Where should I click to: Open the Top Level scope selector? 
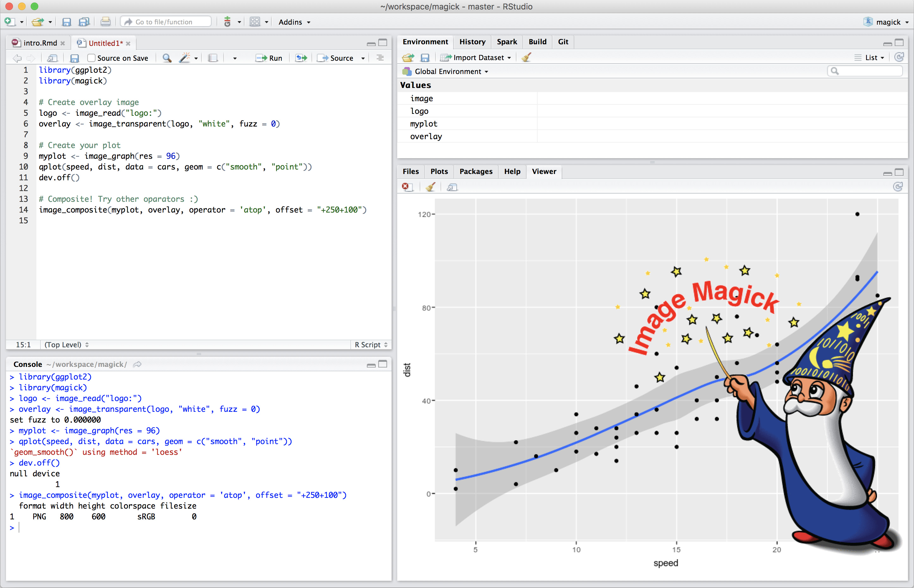(66, 344)
